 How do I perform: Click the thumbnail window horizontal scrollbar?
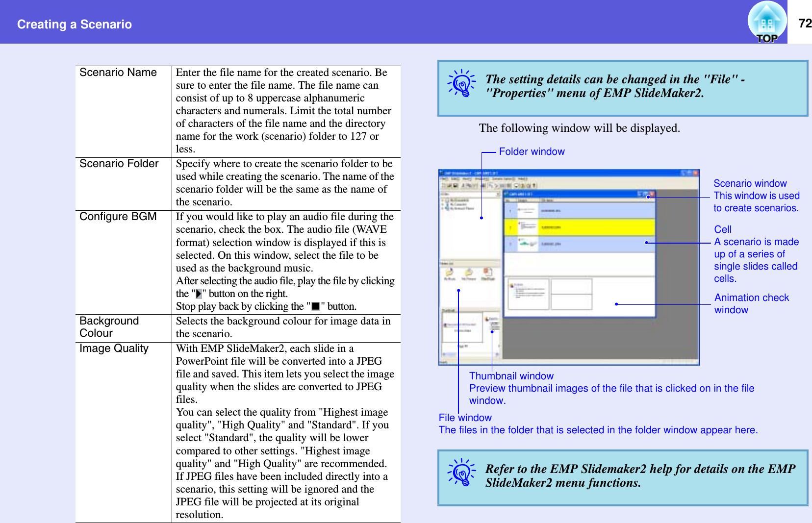(x=471, y=354)
